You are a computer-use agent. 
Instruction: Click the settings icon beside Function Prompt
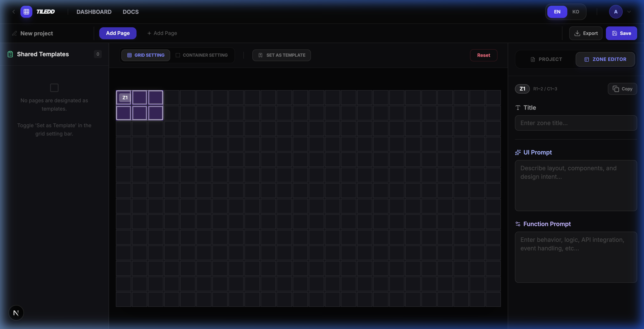click(518, 224)
